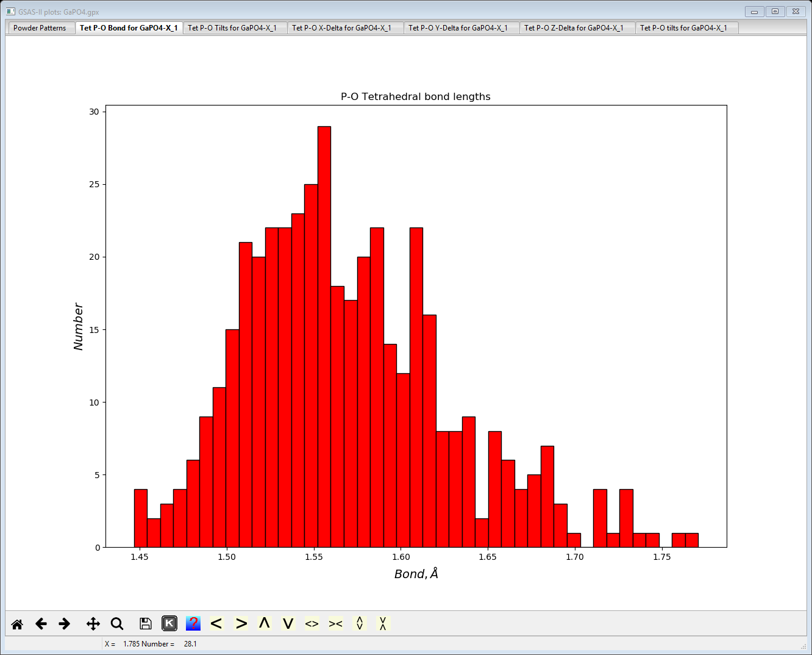The height and width of the screenshot is (655, 812).
Task: Save the figure with floppy disk icon
Action: [145, 624]
